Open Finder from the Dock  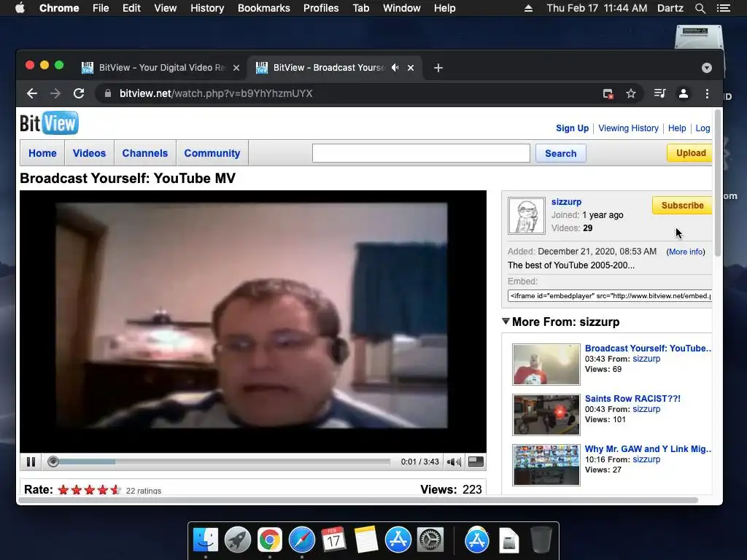(x=206, y=540)
